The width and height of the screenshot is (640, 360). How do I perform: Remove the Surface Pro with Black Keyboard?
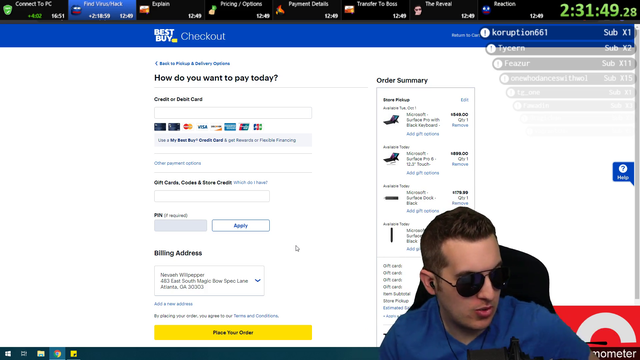[460, 125]
